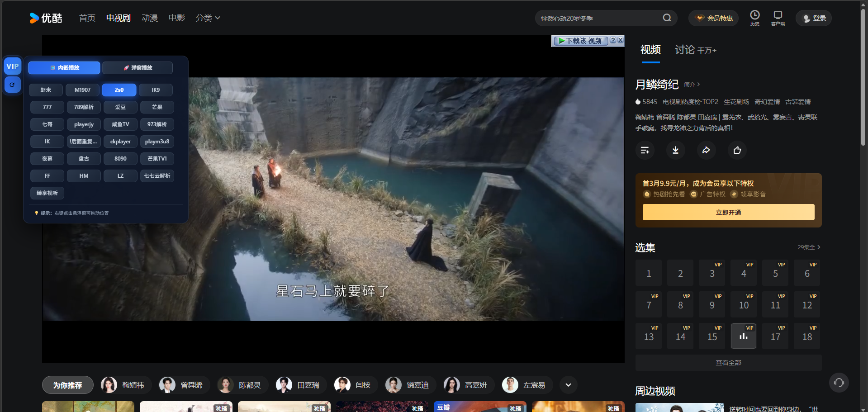Viewport: 868px width, 412px height.
Task: Click the add-to-playlist icon
Action: pos(645,150)
